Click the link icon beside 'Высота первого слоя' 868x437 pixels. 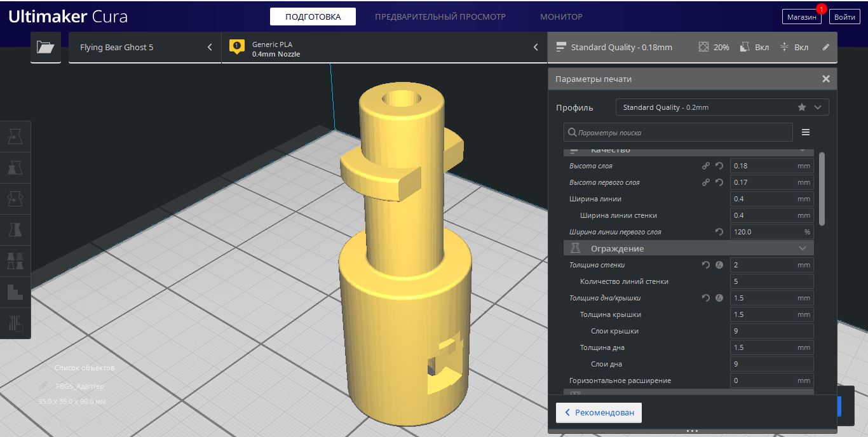[x=705, y=182]
